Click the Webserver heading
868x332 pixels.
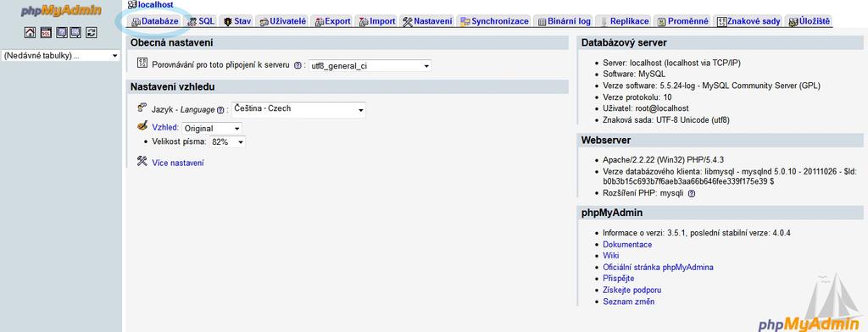605,140
